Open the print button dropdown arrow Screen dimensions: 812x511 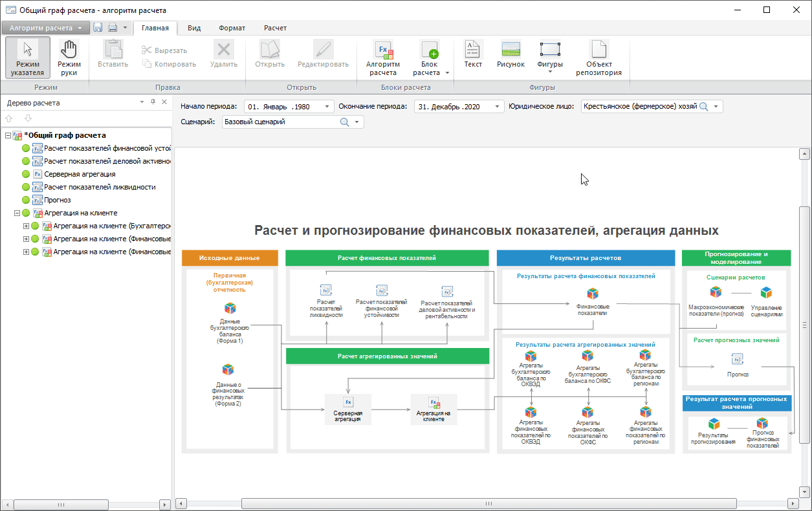(x=125, y=28)
